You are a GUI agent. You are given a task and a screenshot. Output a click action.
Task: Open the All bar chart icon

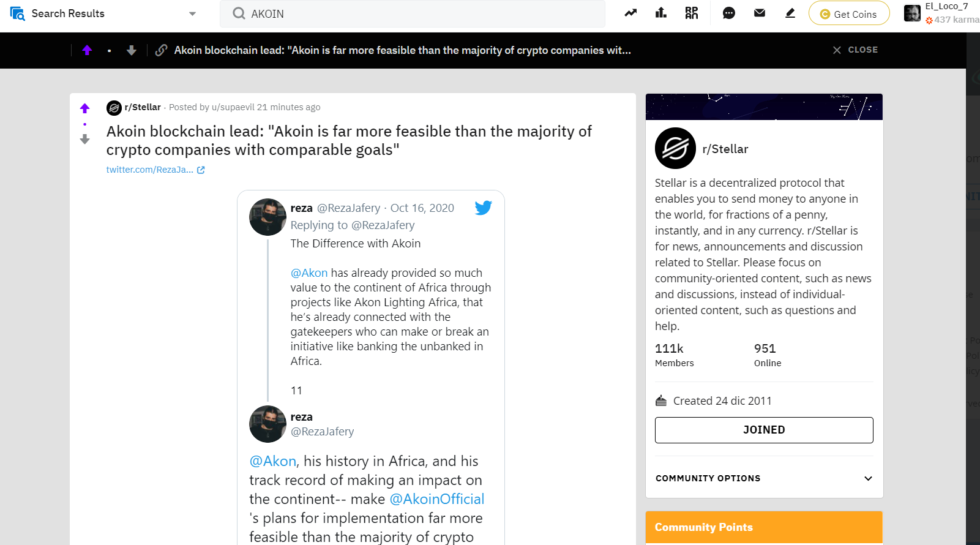661,13
